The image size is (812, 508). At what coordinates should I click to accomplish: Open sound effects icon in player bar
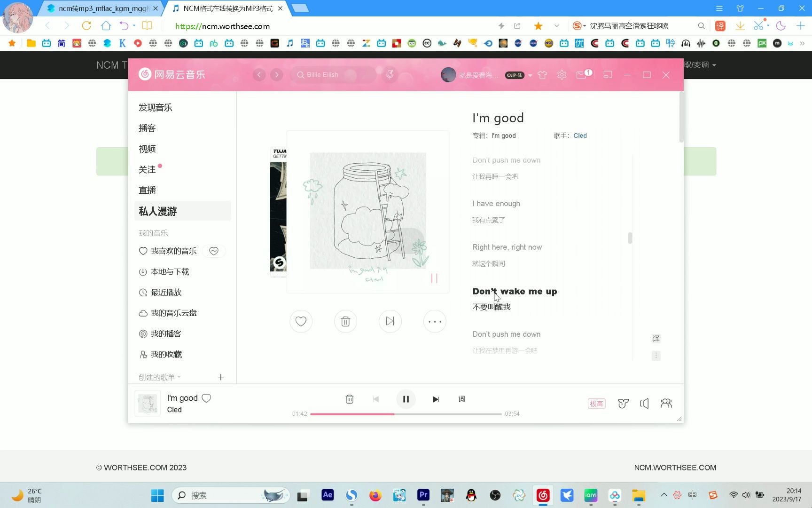pos(623,403)
